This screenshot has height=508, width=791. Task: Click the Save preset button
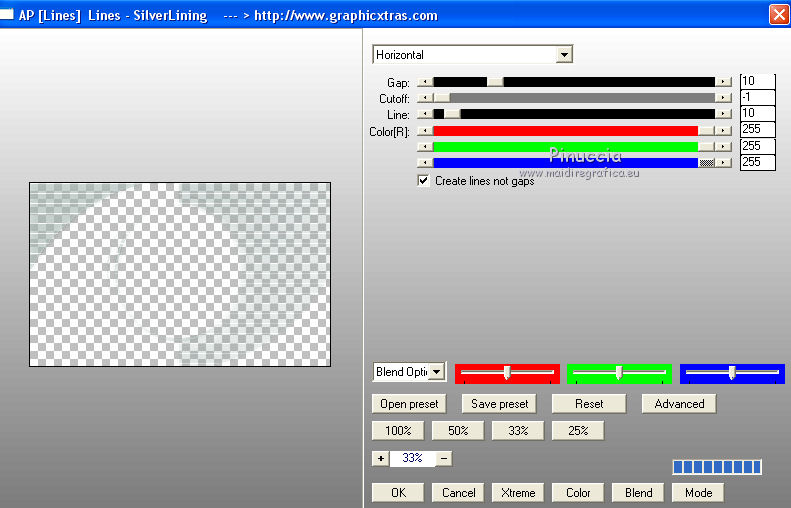coord(499,404)
